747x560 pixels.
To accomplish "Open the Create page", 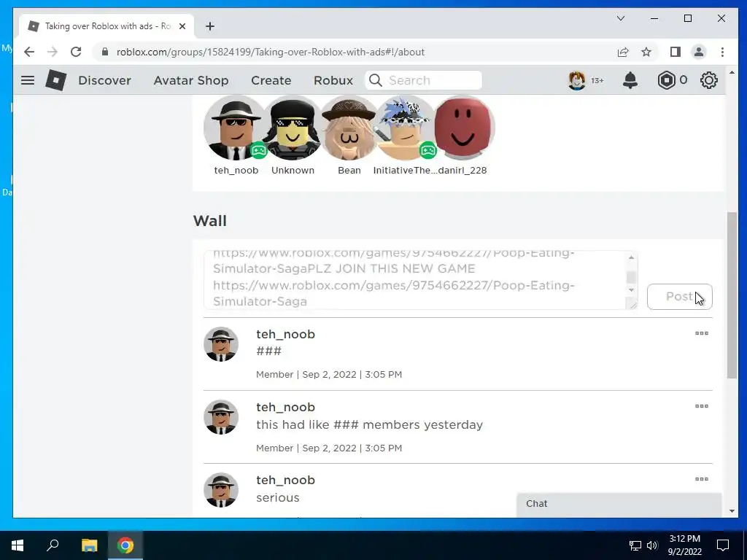I will click(271, 80).
